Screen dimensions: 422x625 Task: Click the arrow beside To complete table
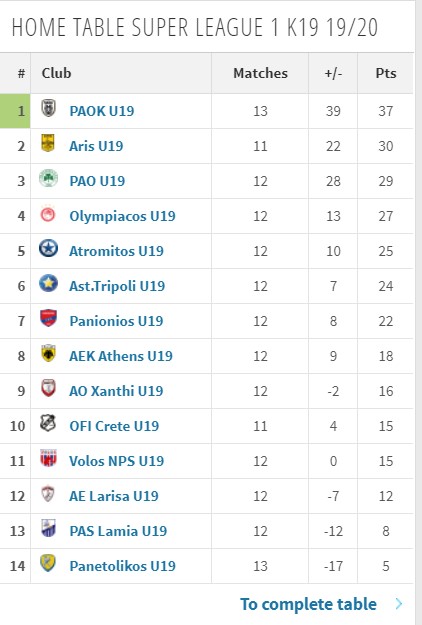[x=398, y=604]
